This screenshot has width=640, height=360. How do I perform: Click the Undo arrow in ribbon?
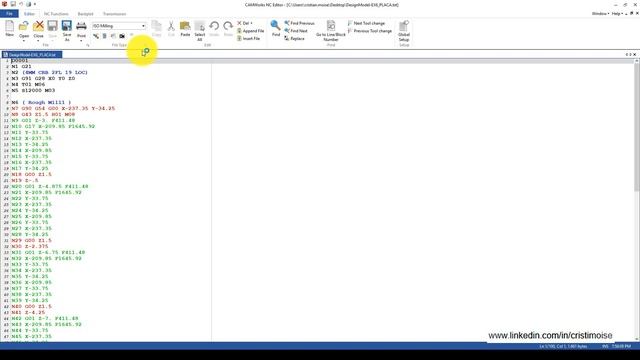coord(214,26)
